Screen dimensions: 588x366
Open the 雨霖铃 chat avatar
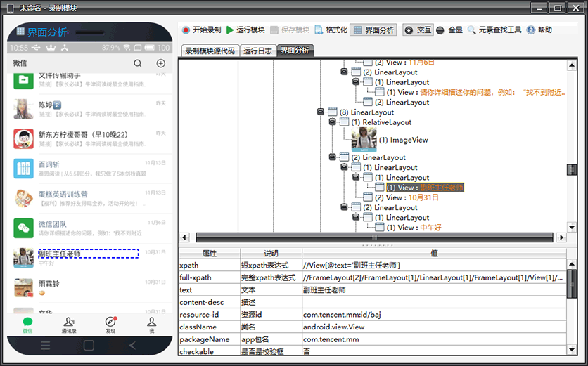(23, 288)
